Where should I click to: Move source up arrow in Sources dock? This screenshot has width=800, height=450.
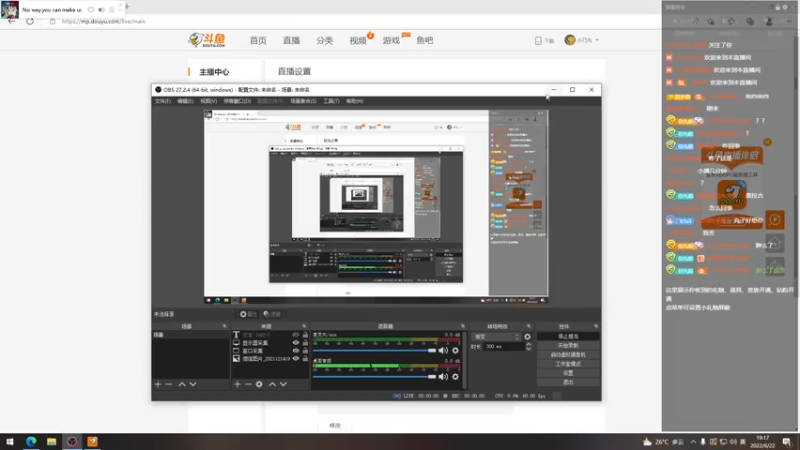[272, 384]
